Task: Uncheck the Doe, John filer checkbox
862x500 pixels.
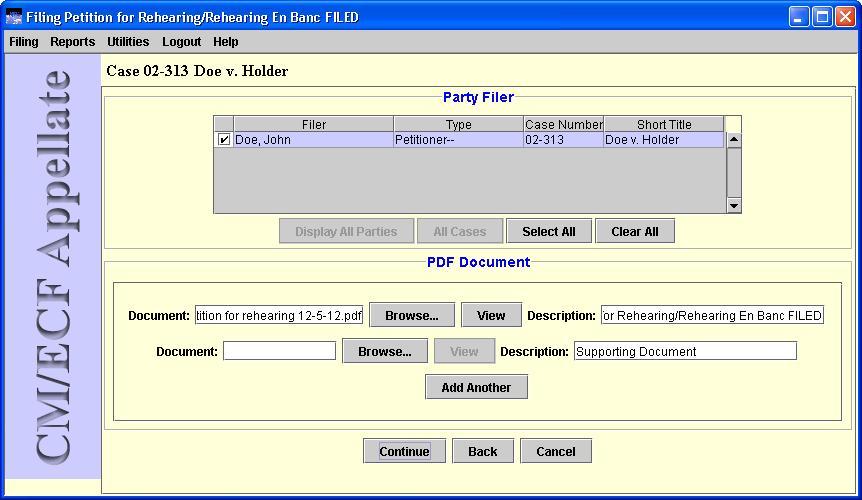Action: point(224,140)
